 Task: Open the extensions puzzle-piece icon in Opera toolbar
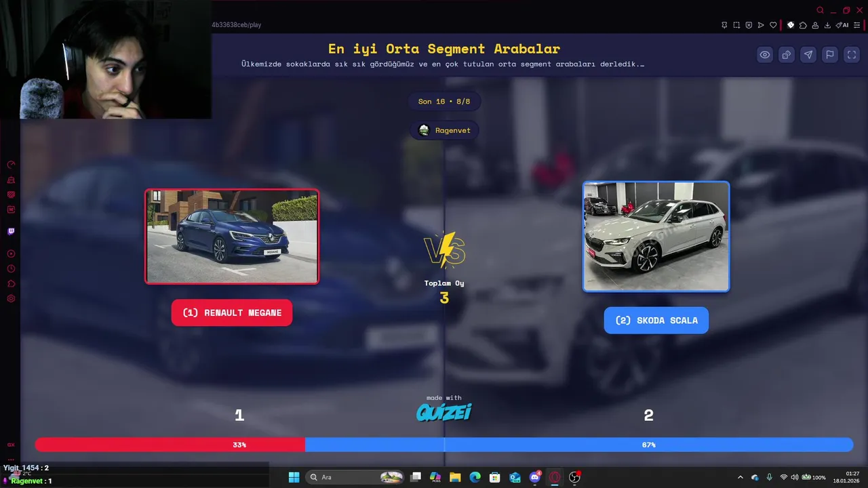[803, 25]
